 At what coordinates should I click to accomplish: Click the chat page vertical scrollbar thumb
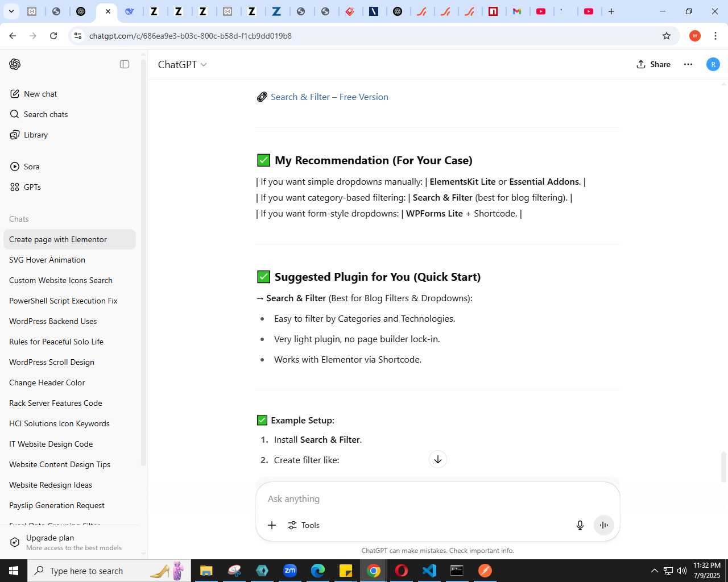723,467
